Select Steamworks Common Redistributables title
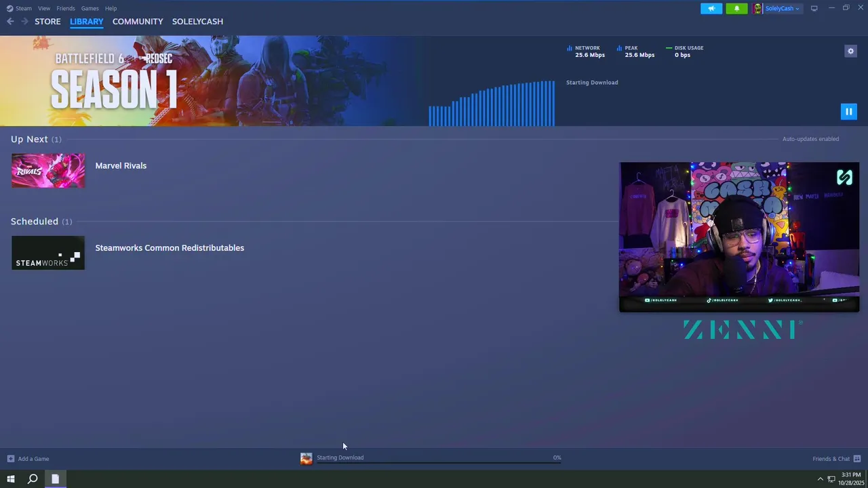 [x=170, y=247]
